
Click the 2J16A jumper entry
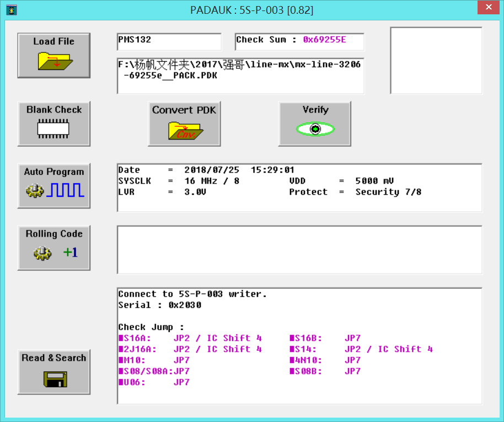tap(190, 349)
